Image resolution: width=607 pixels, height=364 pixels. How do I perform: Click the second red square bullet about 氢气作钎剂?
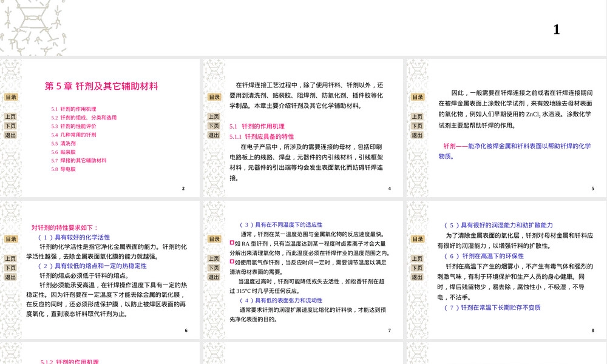[x=231, y=262]
